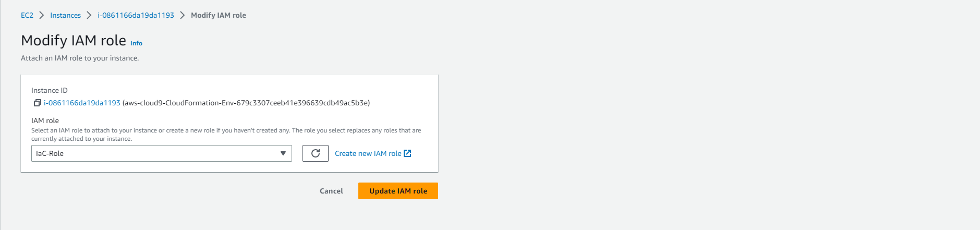Open the Info link beside the heading
This screenshot has width=980, height=230.
(x=136, y=43)
